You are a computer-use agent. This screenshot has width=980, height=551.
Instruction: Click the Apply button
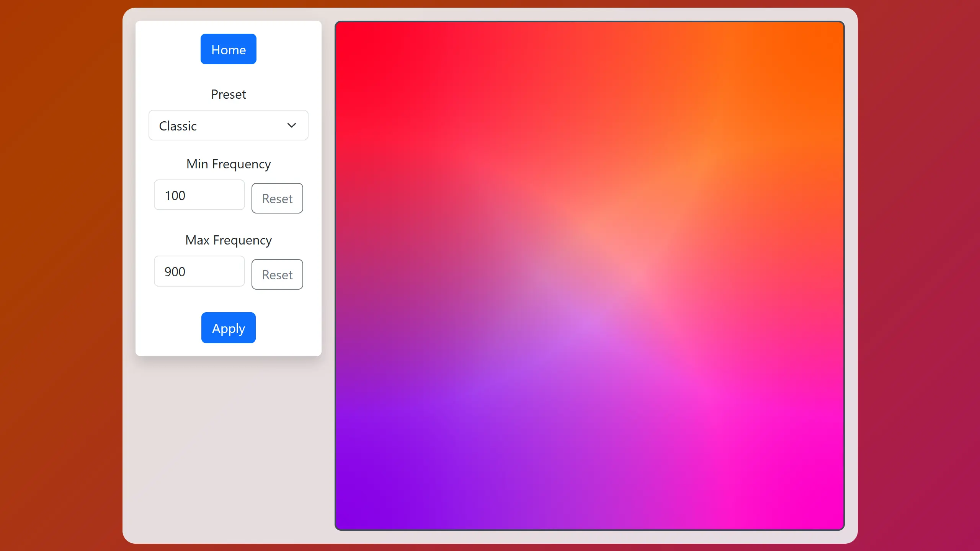(228, 328)
